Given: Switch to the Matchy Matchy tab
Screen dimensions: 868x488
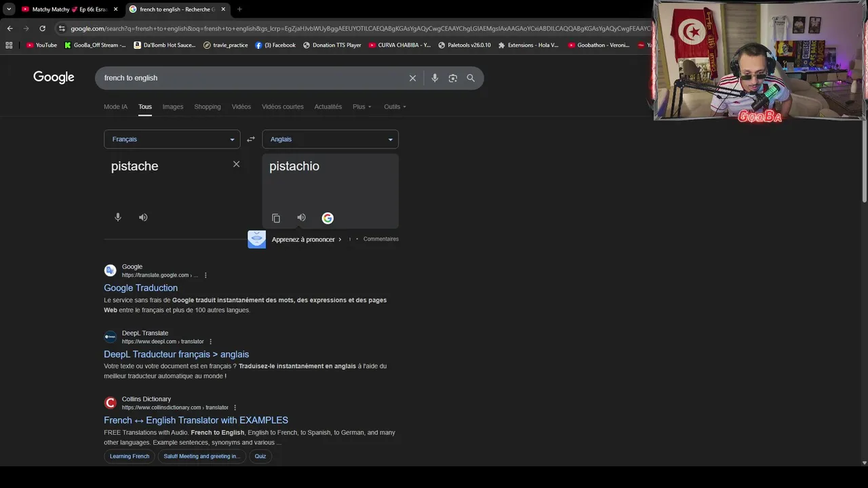Looking at the screenshot, I should point(70,9).
